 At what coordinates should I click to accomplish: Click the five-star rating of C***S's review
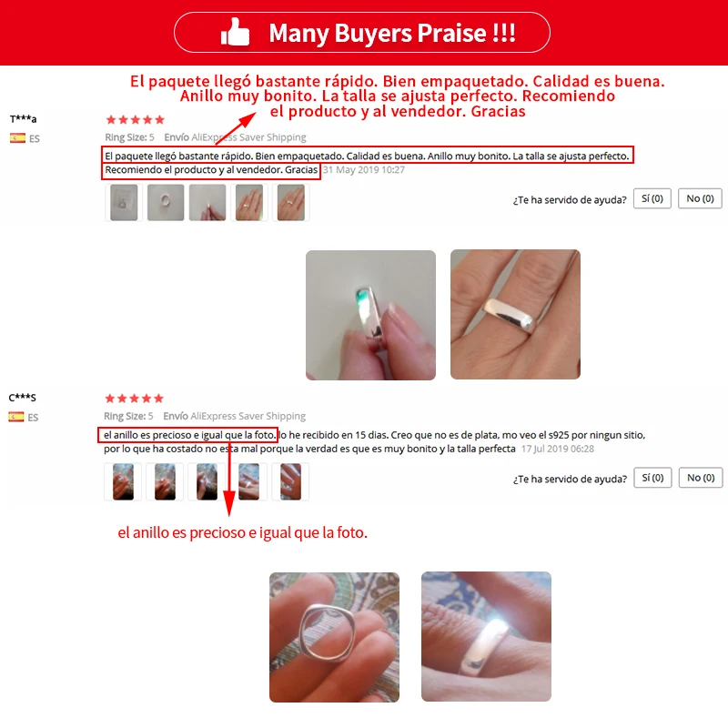[134, 399]
